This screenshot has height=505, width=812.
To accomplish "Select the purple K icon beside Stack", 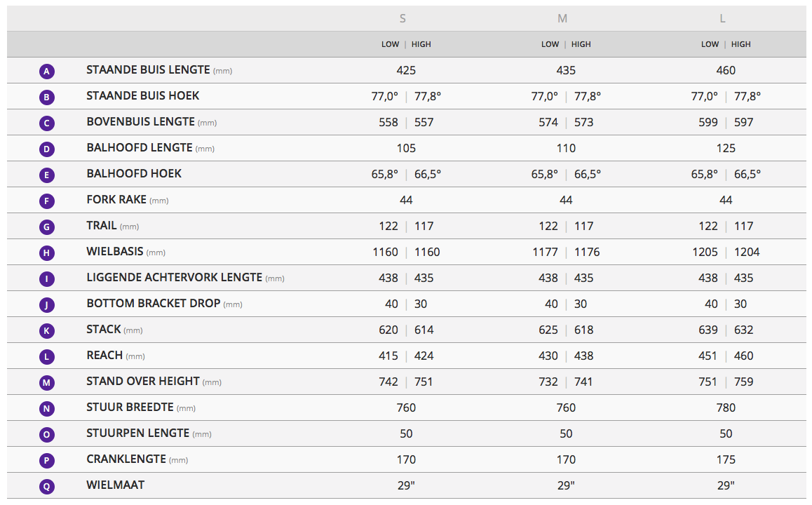I will coord(47,331).
